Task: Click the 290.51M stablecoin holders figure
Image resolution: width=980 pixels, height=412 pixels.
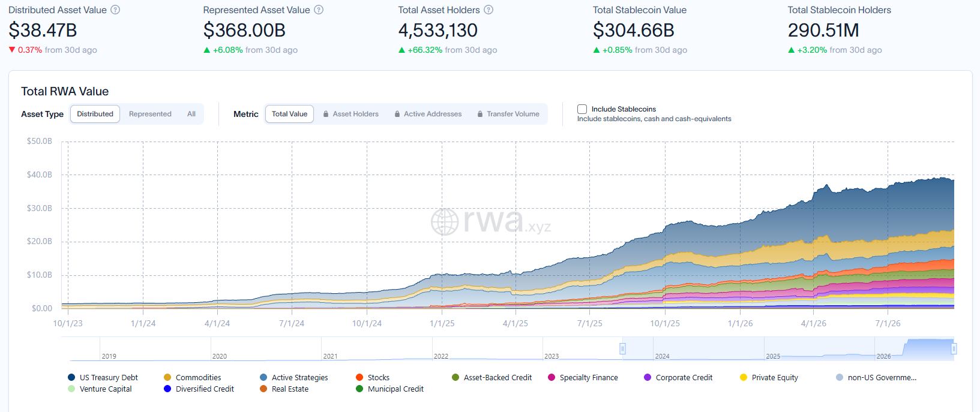Action: click(823, 30)
